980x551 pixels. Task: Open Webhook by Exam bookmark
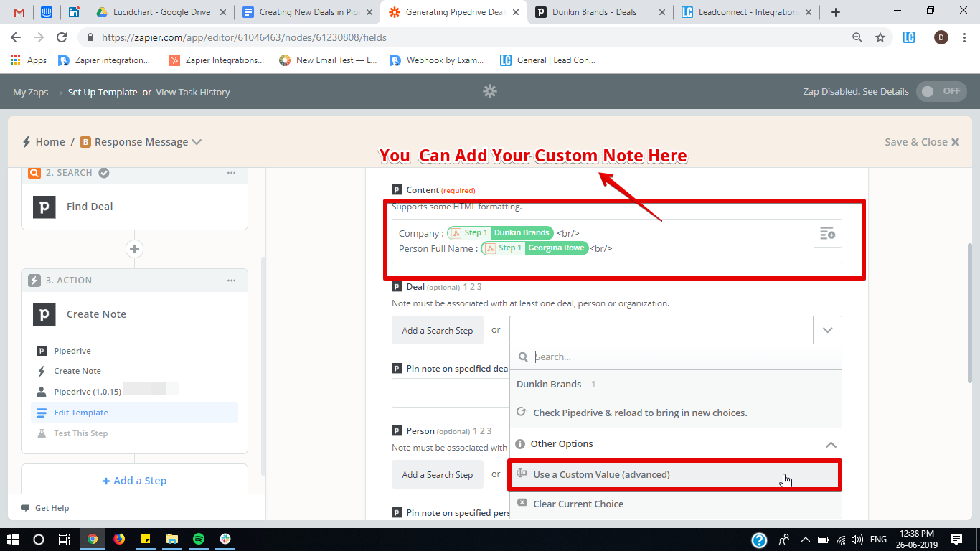tap(437, 60)
